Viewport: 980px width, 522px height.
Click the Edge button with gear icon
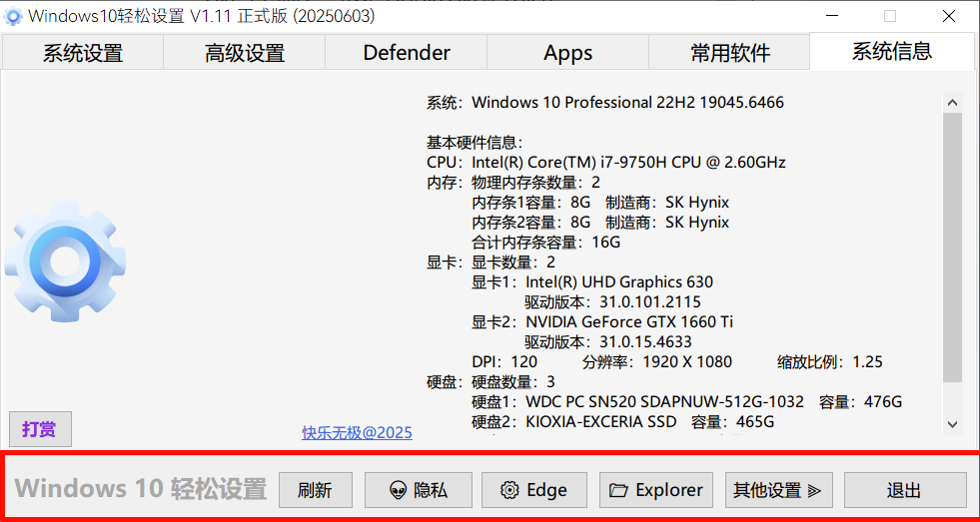[534, 490]
